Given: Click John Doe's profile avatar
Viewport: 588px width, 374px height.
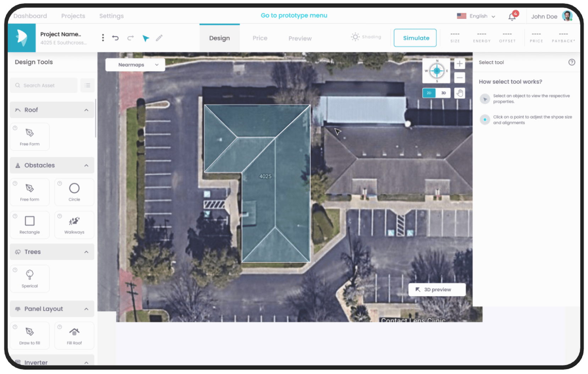Looking at the screenshot, I should [567, 16].
